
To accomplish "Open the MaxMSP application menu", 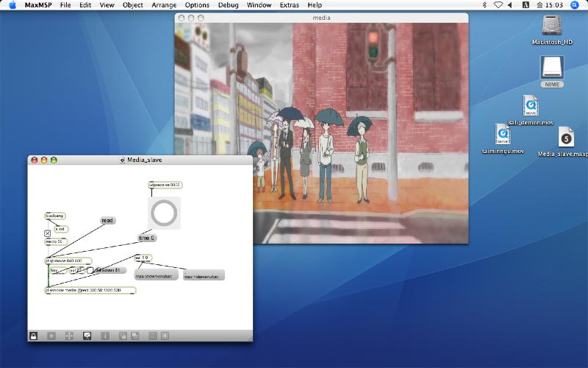I will point(38,5).
